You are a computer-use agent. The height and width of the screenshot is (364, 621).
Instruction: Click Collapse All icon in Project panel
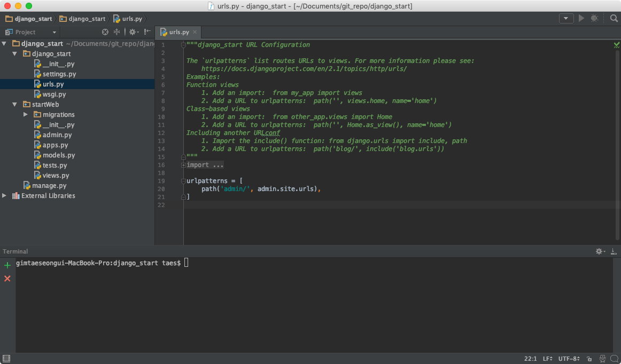click(117, 32)
